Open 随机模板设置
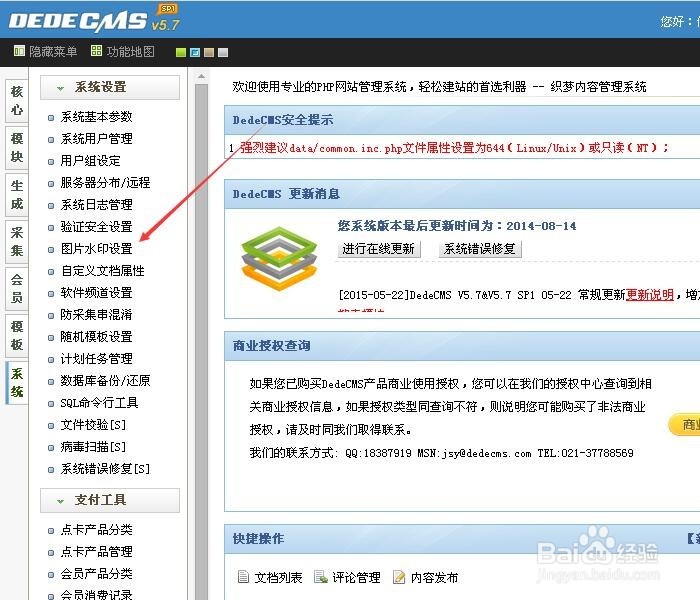Screen dimensions: 700x600 [96, 337]
